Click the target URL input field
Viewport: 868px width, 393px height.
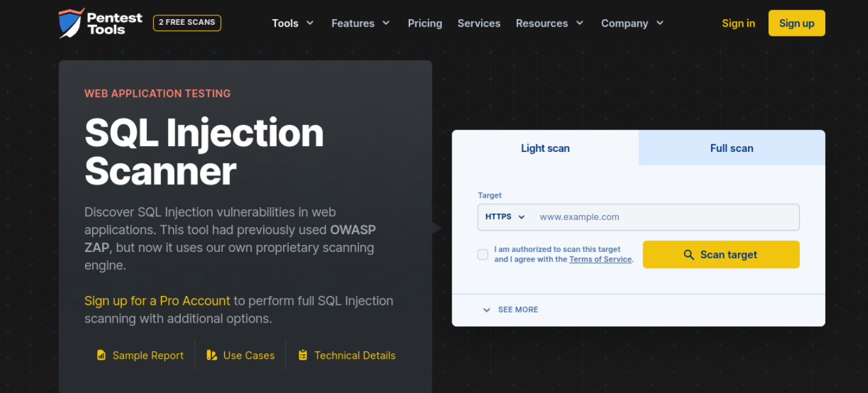(x=664, y=217)
